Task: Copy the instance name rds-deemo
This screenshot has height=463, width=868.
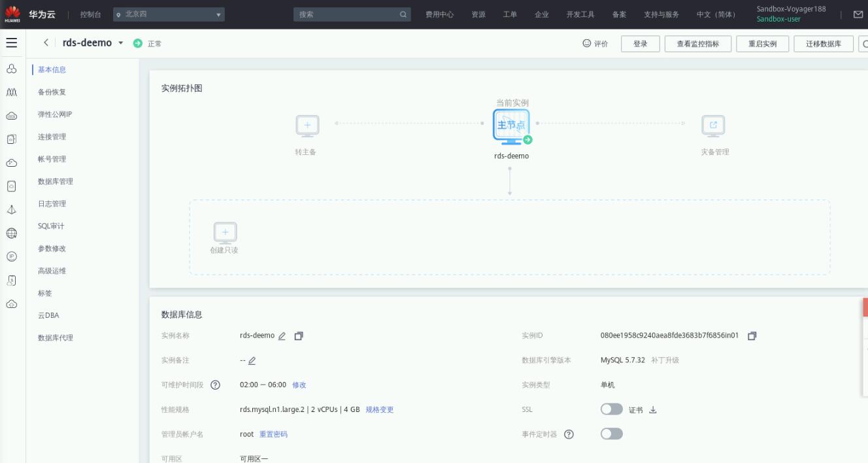Action: (x=299, y=336)
